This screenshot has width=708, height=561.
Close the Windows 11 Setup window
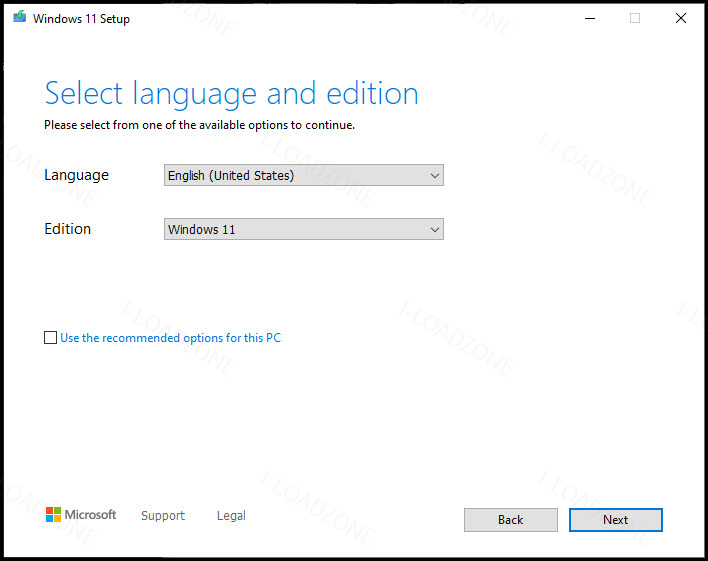pos(681,18)
